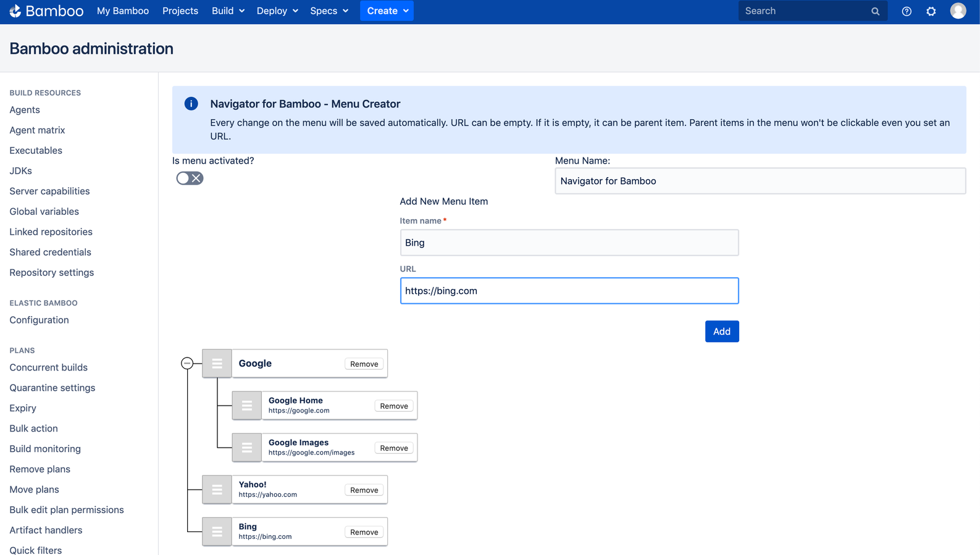Open the Build dropdown menu

coord(228,11)
